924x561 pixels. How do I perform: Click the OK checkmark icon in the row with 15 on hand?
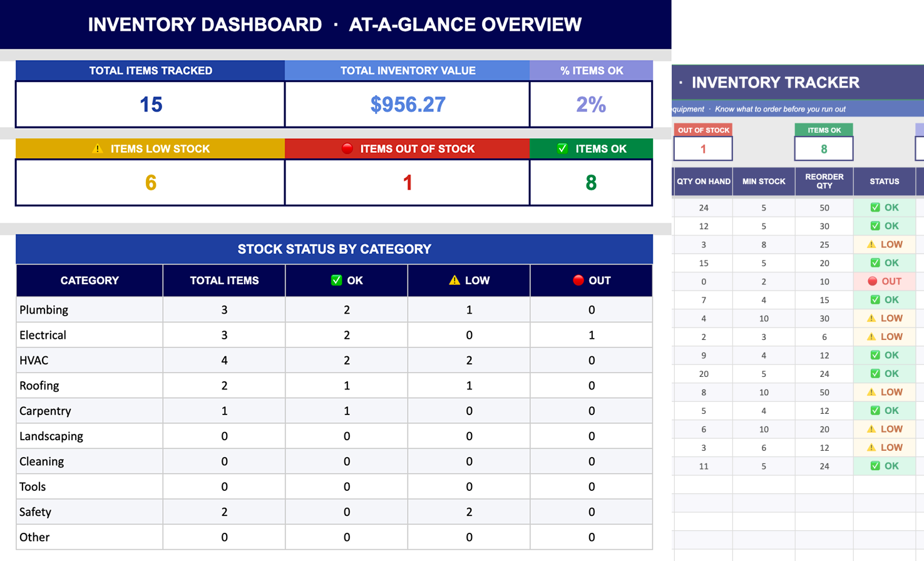875,263
